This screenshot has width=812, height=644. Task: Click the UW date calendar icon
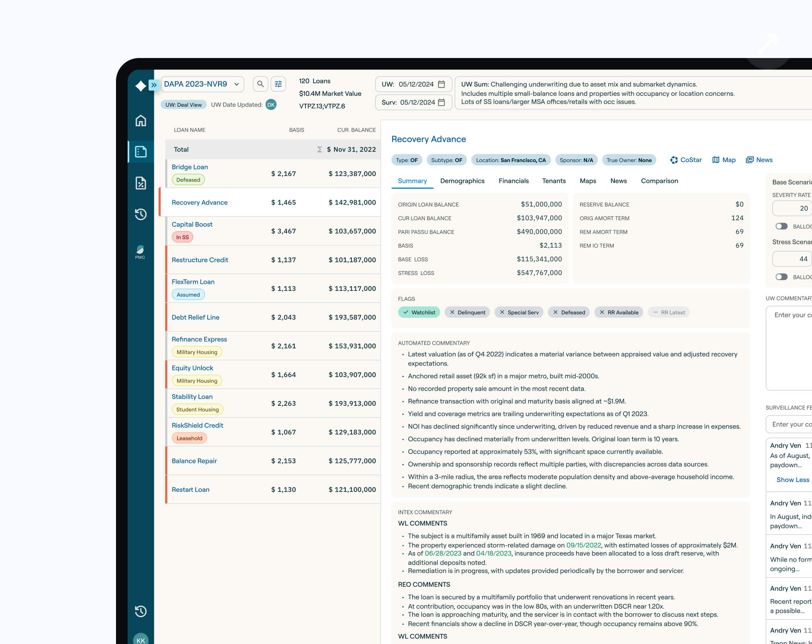click(441, 84)
